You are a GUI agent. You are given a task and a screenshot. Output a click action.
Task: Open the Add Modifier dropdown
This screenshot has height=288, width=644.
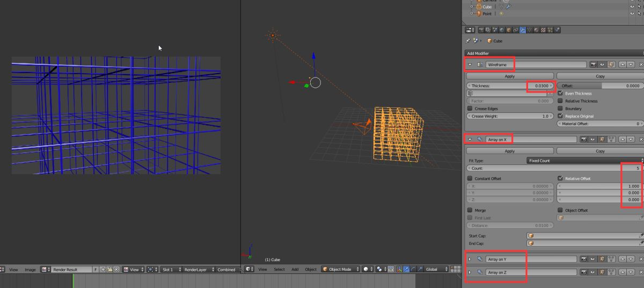click(x=554, y=54)
